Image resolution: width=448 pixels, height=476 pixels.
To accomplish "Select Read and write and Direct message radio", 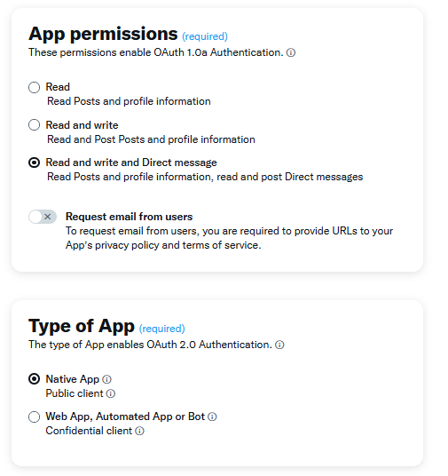I will coord(34,163).
